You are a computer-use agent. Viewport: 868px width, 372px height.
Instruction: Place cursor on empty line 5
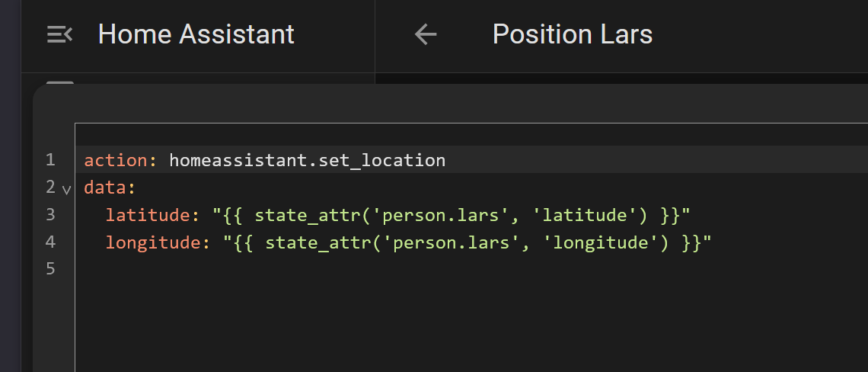[x=305, y=269]
